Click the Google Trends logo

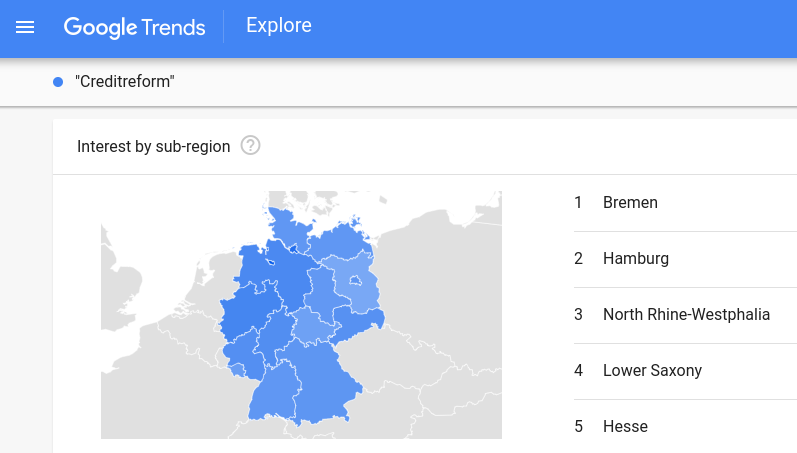tap(134, 27)
